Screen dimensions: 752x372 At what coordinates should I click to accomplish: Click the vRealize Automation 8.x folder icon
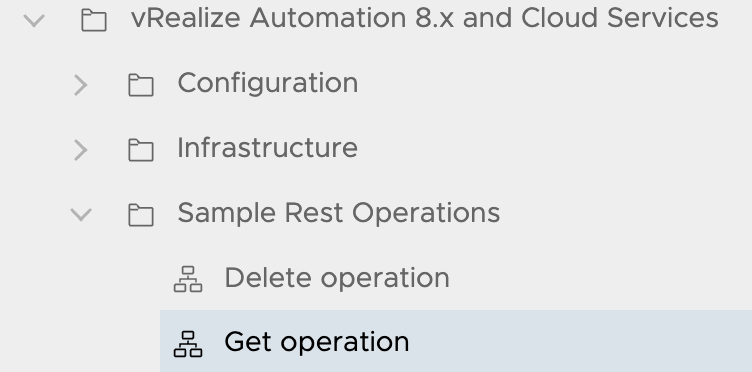pos(94,20)
